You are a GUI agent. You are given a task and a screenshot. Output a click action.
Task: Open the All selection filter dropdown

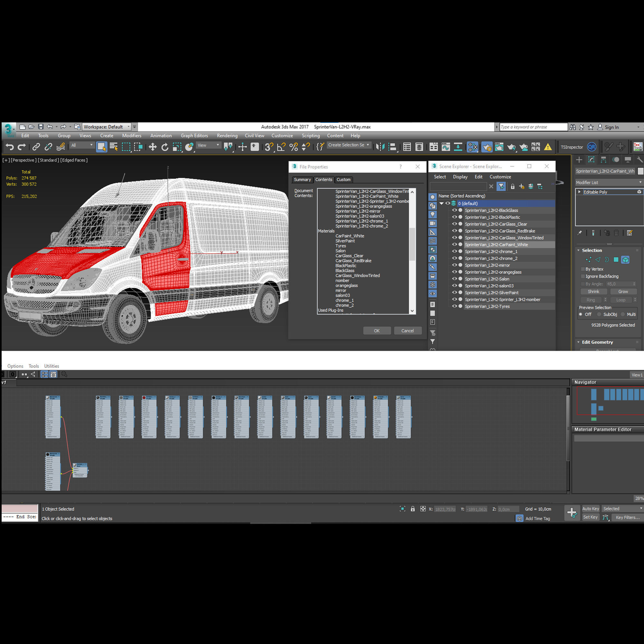click(82, 145)
